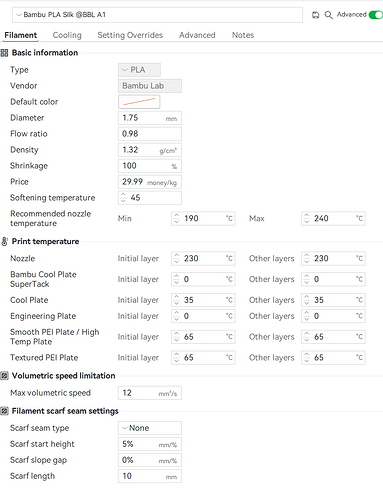Toggle the Advanced mode switch
The width and height of the screenshot is (383, 500).
click(x=376, y=15)
